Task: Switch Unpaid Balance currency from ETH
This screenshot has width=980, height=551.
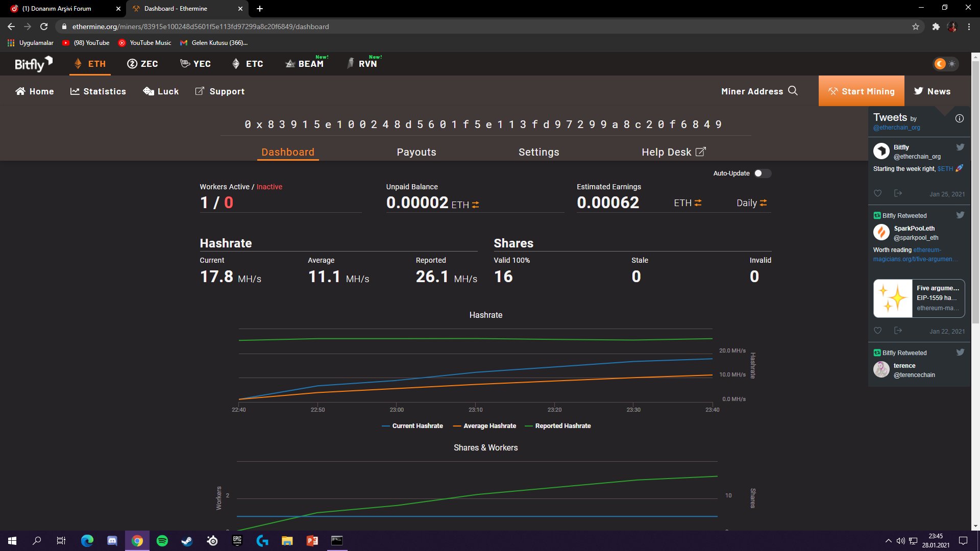Action: pos(475,205)
